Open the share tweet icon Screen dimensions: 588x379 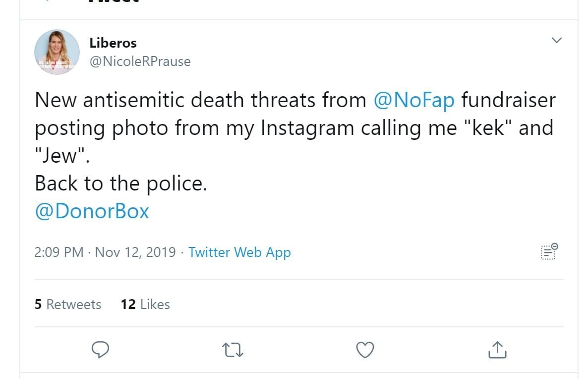coord(497,350)
